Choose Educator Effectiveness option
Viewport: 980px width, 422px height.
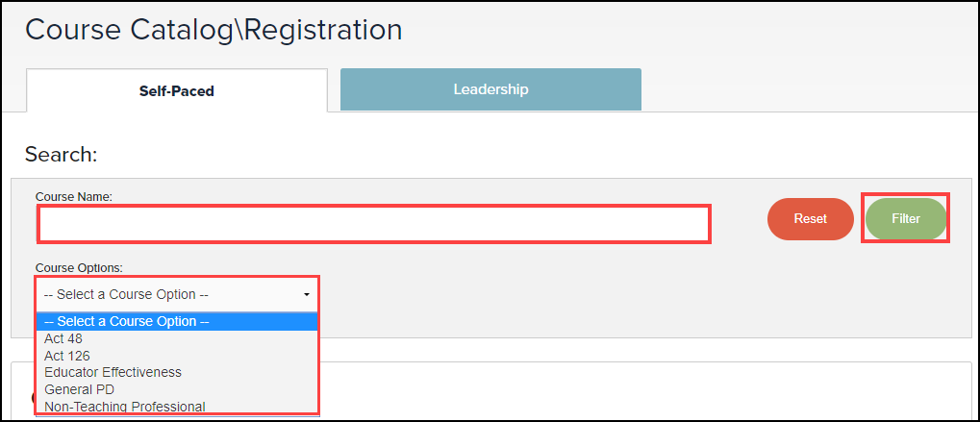pos(113,372)
